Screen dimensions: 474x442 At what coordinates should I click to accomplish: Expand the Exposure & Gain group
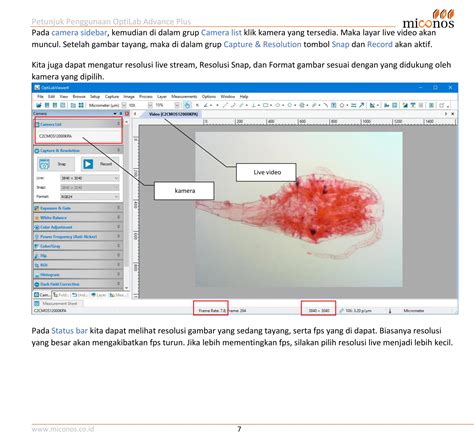point(77,208)
